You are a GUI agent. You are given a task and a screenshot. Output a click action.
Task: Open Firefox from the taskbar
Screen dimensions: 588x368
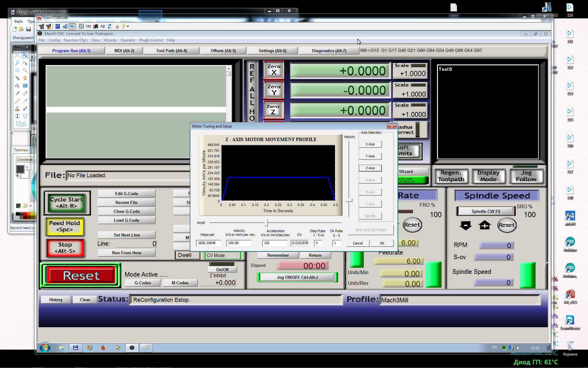click(104, 348)
